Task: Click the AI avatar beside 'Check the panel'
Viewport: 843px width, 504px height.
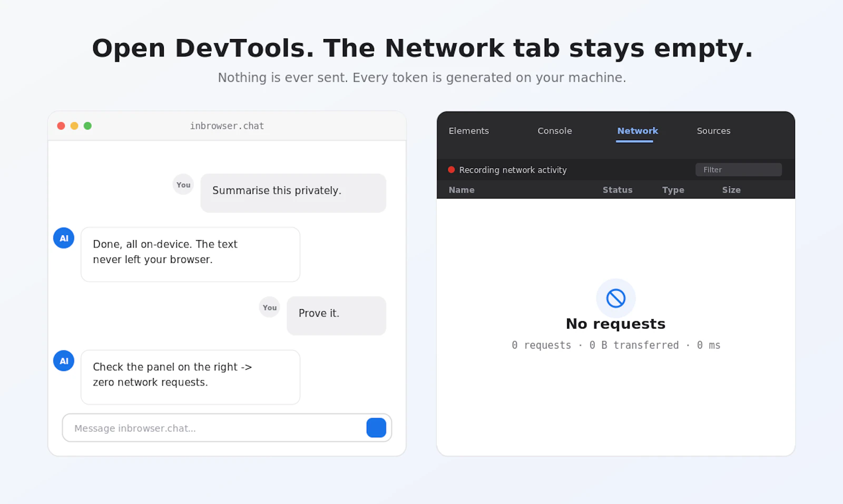Action: (x=64, y=361)
